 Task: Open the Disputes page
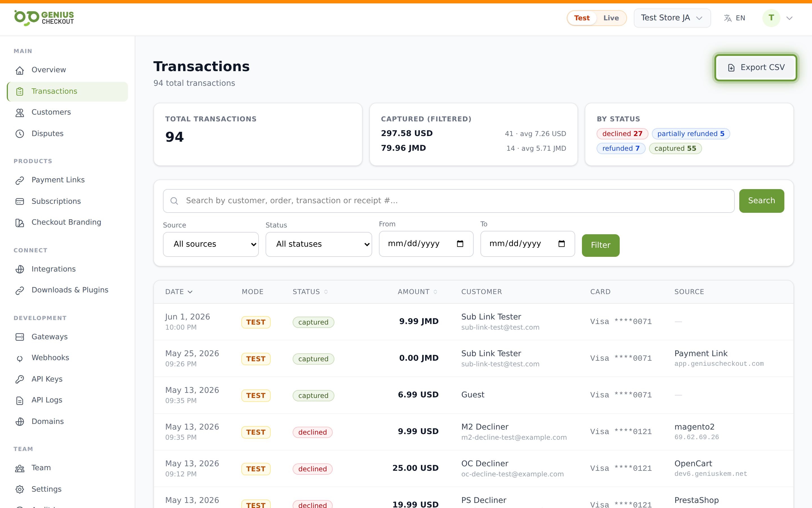point(67,133)
